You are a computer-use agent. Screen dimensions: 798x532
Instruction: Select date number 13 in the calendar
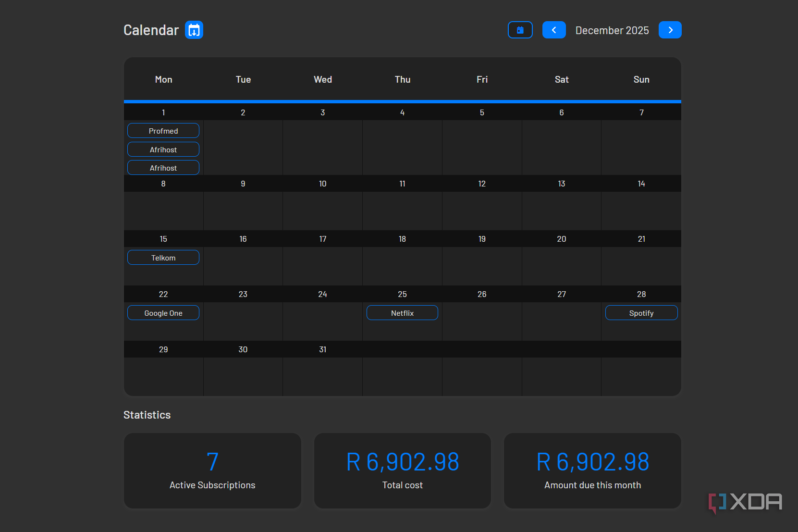[x=562, y=184]
